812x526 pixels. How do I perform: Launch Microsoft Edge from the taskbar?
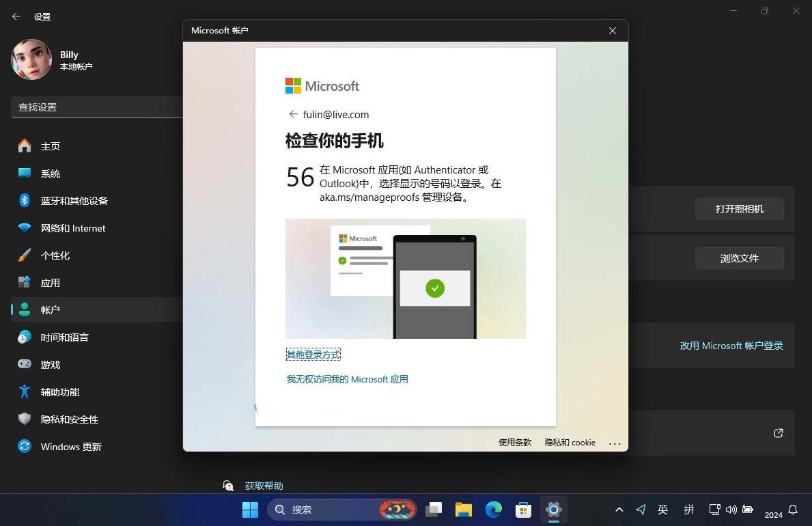[493, 510]
